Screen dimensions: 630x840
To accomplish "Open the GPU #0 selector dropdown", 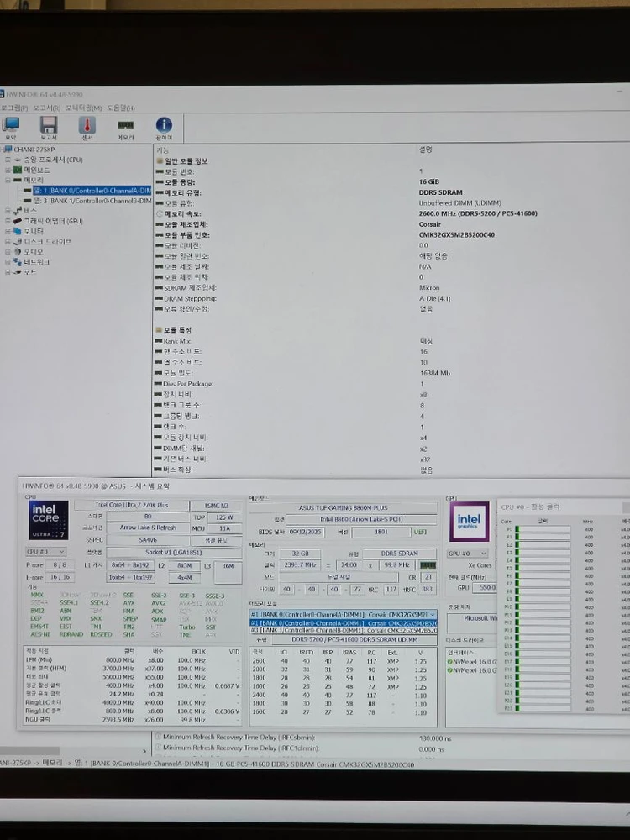I will (468, 554).
